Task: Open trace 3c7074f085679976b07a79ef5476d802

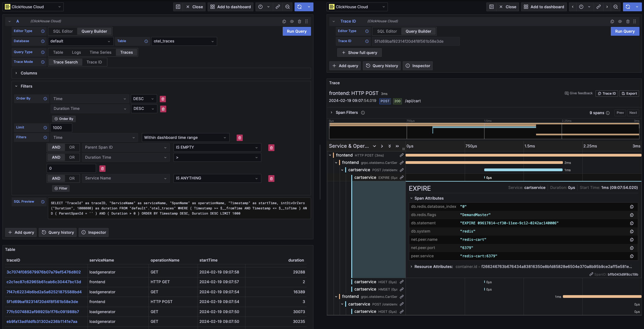Action: (44, 272)
